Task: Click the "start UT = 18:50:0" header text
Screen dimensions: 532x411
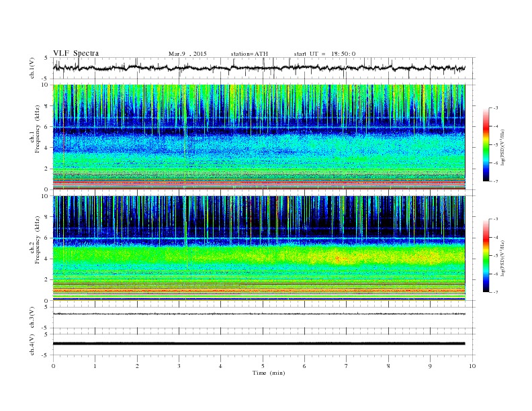Action: [324, 54]
